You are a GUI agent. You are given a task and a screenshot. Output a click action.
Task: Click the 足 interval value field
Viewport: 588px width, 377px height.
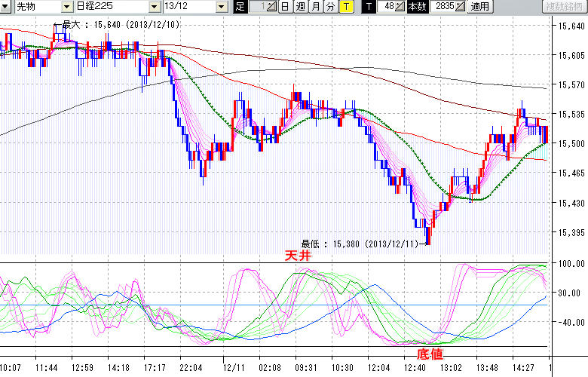(258, 7)
